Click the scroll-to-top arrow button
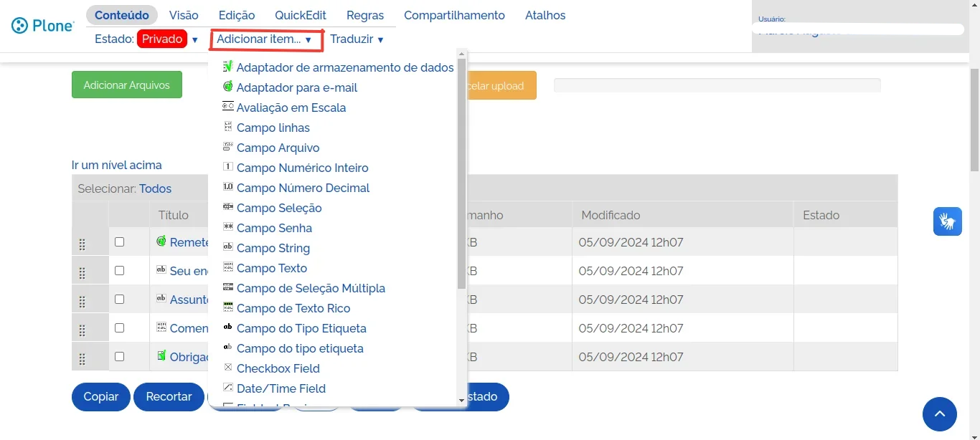 pos(939,414)
